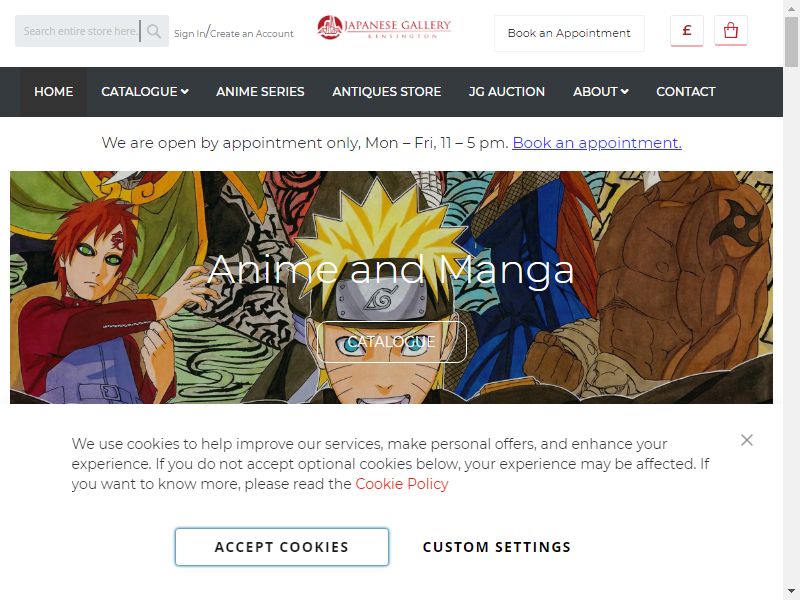
Task: Go to the Antiques Store page
Action: pos(387,92)
